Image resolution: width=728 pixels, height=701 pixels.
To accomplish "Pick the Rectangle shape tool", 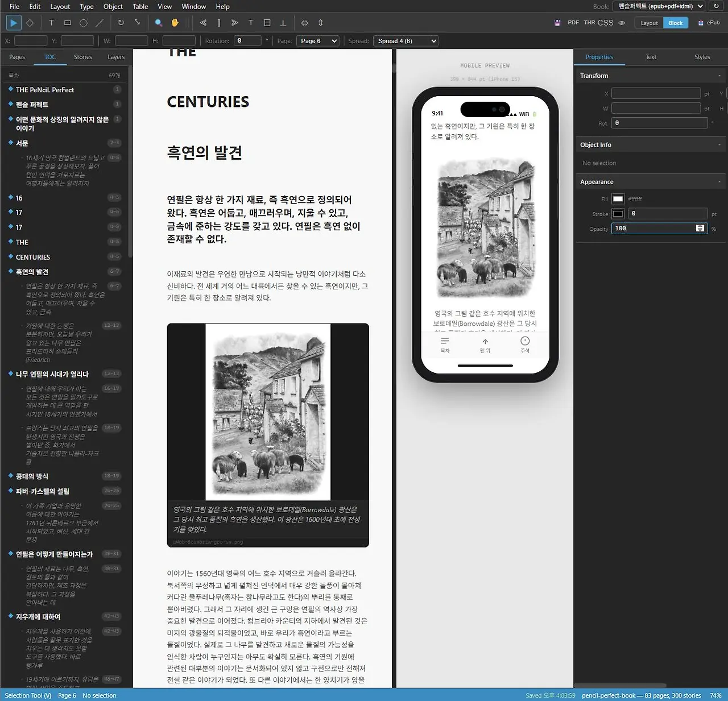I will (x=68, y=23).
